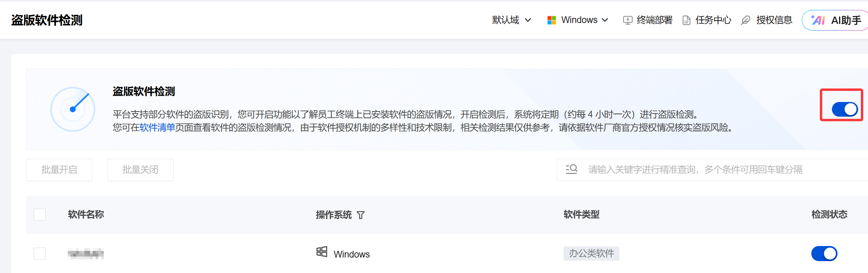This screenshot has width=868, height=273.
Task: Toggle detection status for first software row
Action: (x=824, y=254)
